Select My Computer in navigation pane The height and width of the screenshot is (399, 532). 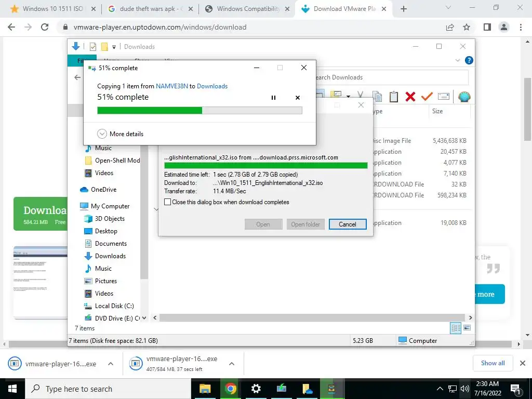pos(104,206)
